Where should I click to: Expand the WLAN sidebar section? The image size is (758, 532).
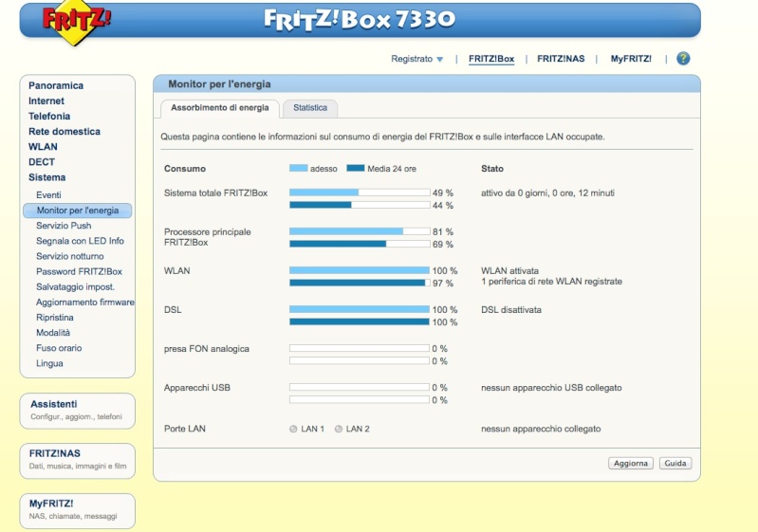pos(43,147)
